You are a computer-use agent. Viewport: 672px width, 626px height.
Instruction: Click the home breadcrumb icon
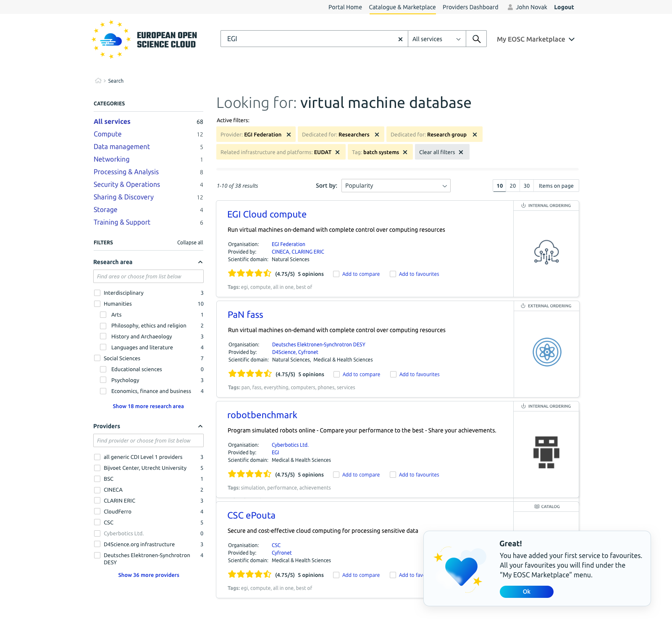tap(98, 81)
